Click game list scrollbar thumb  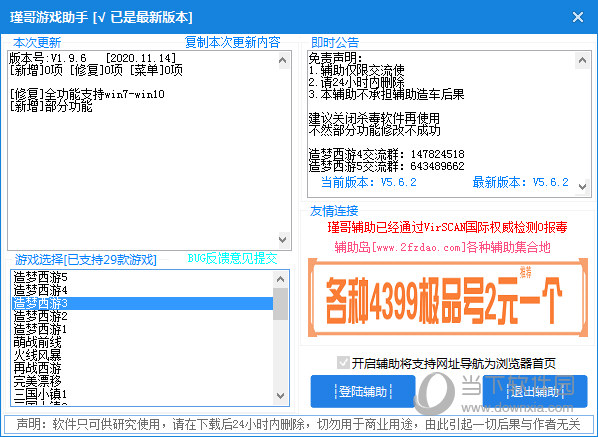280,304
